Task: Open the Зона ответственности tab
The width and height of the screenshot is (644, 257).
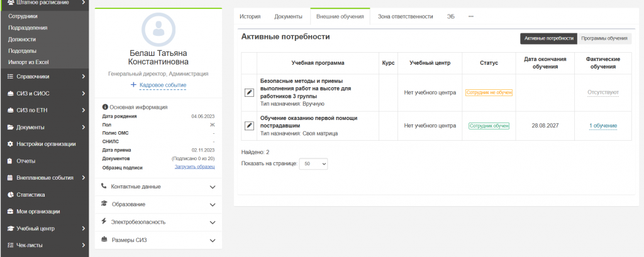Action: (x=405, y=16)
